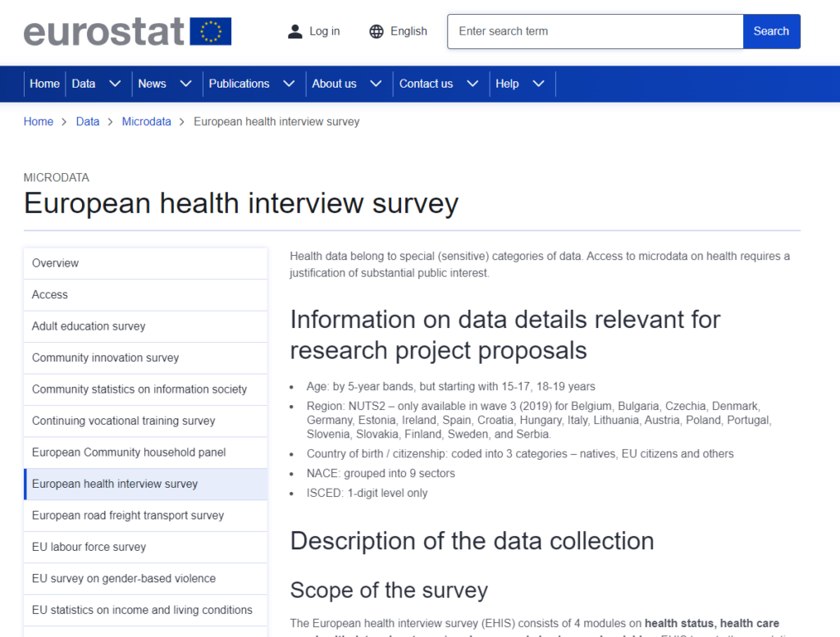Screen dimensions: 840x637
Task: Open EU statistics on income and living conditions
Action: (x=146, y=611)
